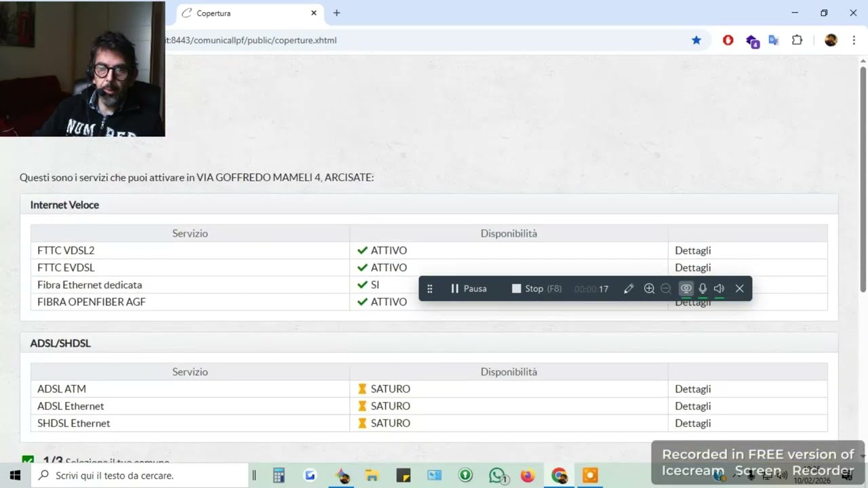Open the blue card app beside sticky notes

point(434,475)
